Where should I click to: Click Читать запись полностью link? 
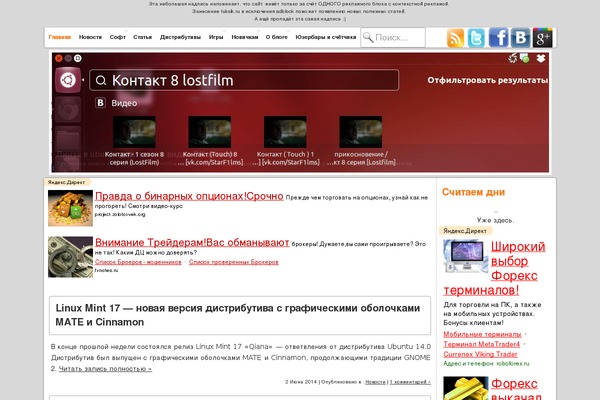(x=105, y=369)
